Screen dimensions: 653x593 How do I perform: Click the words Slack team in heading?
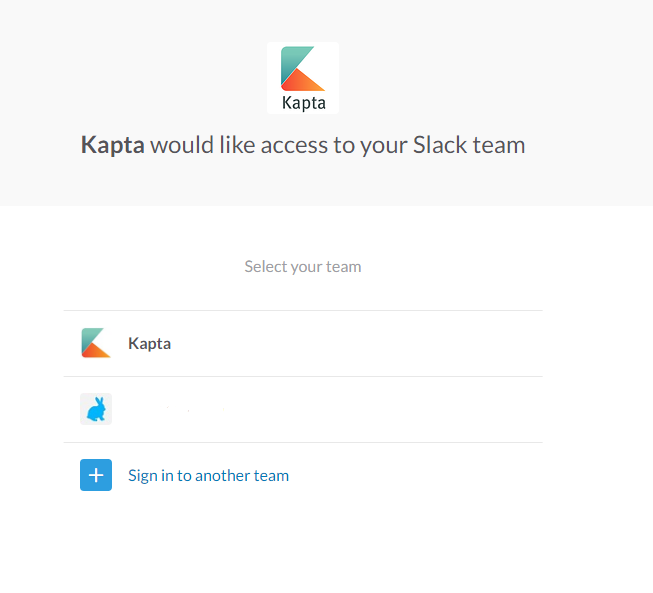(x=469, y=145)
